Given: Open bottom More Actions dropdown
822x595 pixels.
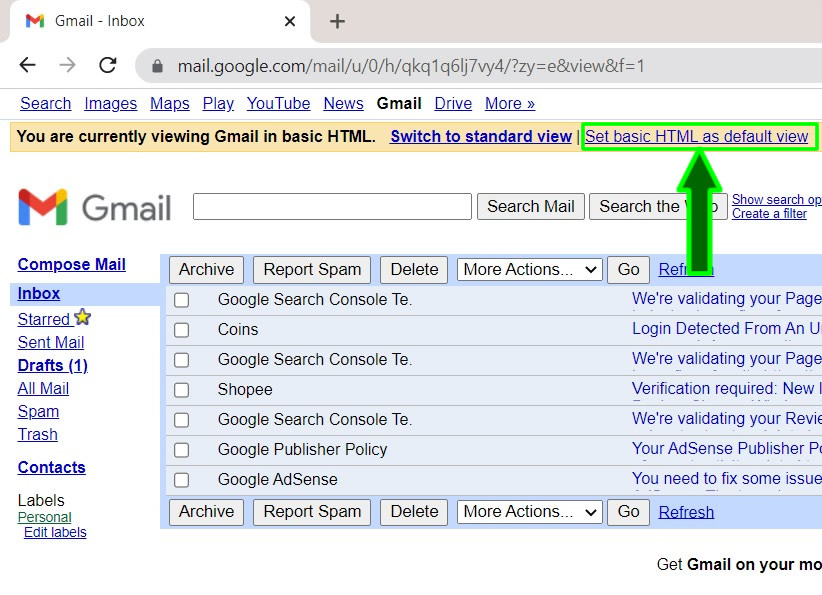Looking at the screenshot, I should (x=529, y=512).
